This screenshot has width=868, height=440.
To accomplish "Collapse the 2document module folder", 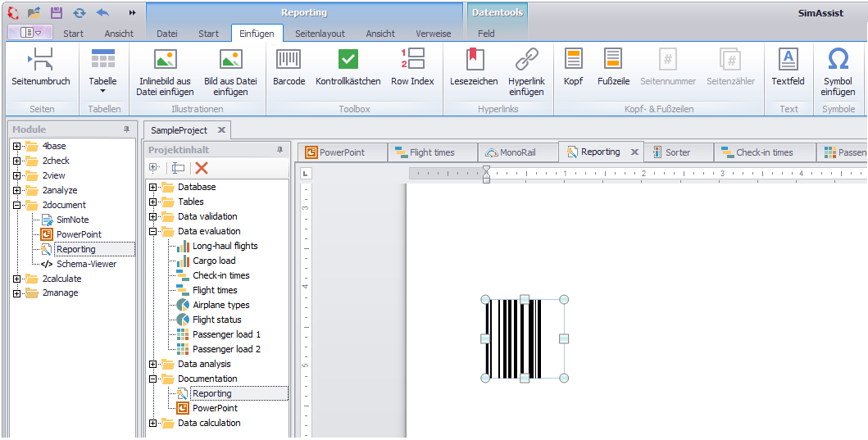I will tap(16, 206).
